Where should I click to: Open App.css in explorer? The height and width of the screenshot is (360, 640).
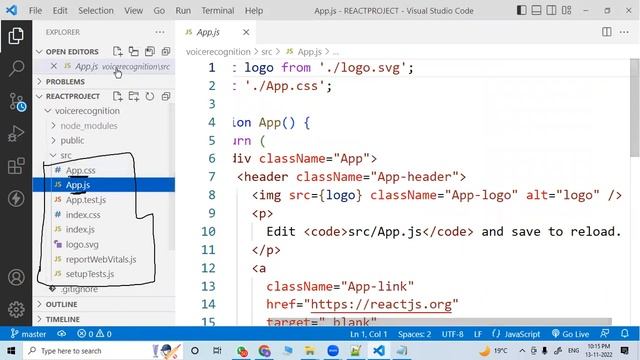pos(80,170)
